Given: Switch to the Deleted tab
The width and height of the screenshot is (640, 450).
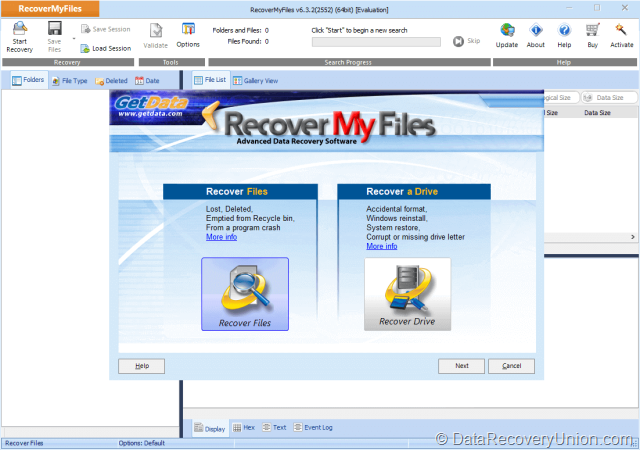Looking at the screenshot, I should (x=111, y=81).
